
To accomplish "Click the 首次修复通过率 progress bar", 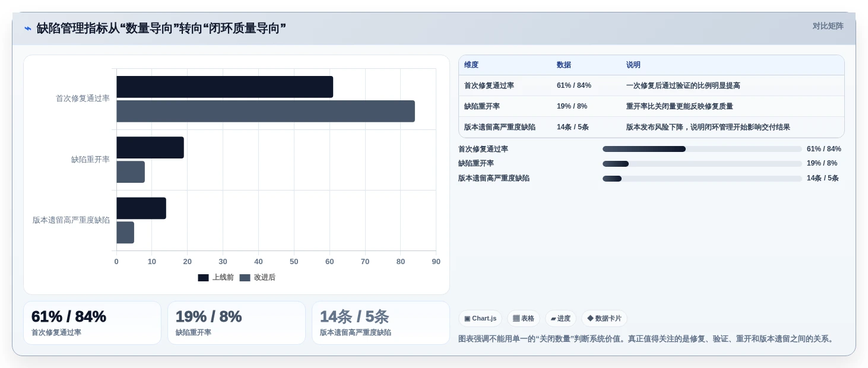I will [702, 149].
